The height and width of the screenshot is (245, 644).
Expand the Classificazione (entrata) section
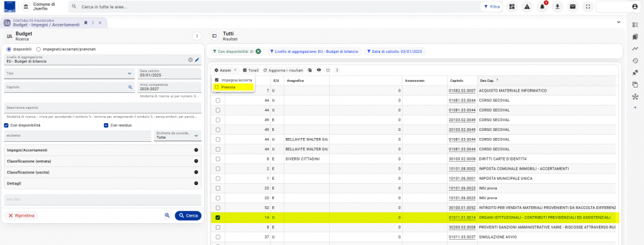click(102, 161)
